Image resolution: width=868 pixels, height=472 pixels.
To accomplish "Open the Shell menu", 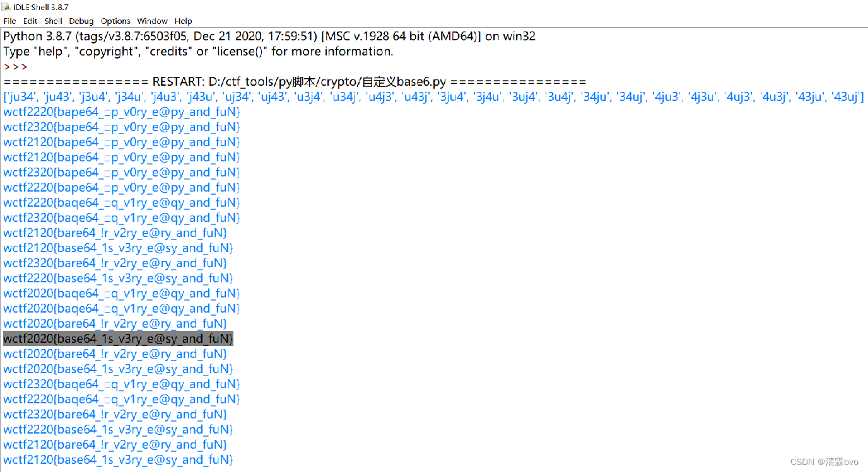I will [x=53, y=21].
